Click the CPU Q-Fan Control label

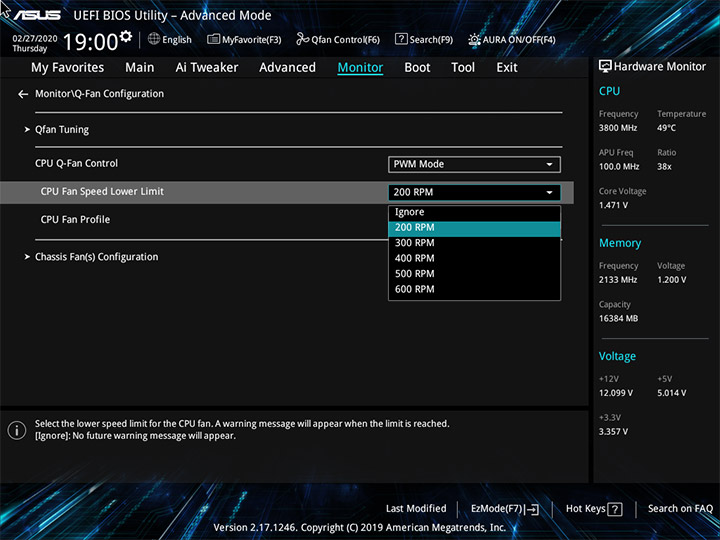coord(77,163)
